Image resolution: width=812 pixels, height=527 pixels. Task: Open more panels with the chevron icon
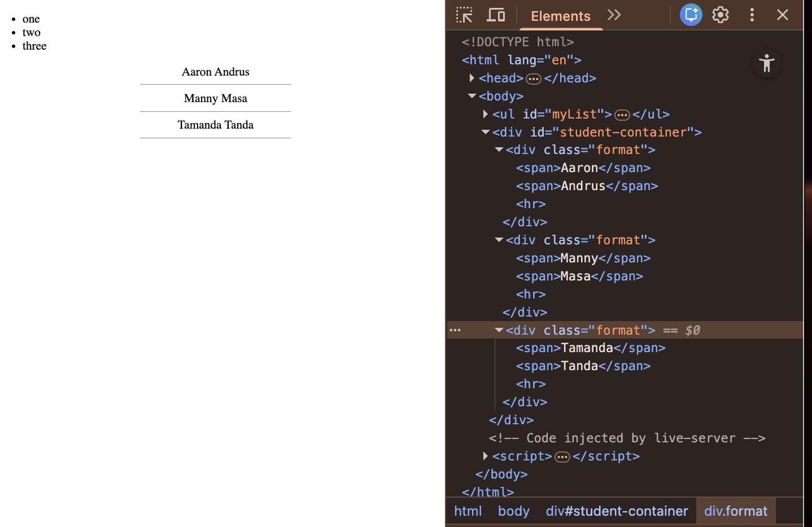pyautogui.click(x=614, y=15)
